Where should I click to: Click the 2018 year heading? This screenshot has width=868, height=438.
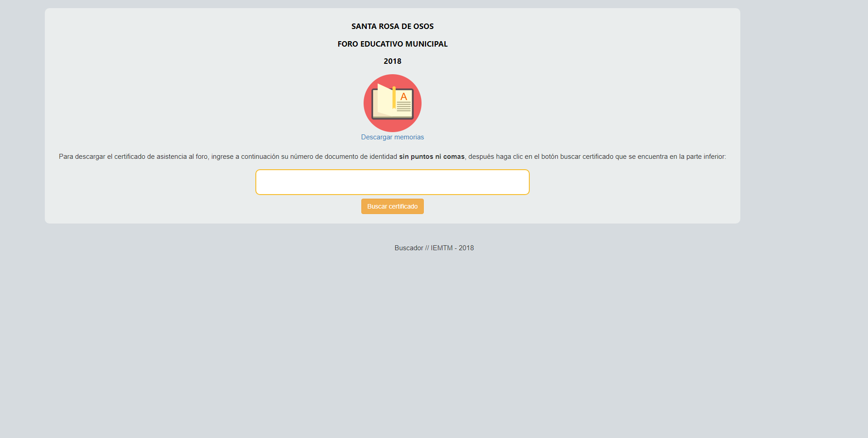tap(392, 61)
